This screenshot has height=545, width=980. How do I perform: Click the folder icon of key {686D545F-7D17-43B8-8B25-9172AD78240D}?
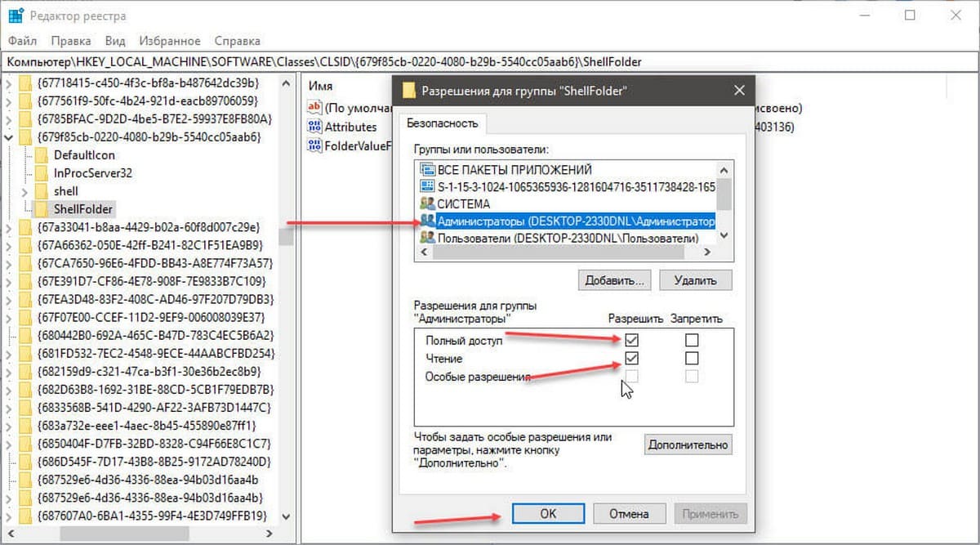pyautogui.click(x=24, y=461)
